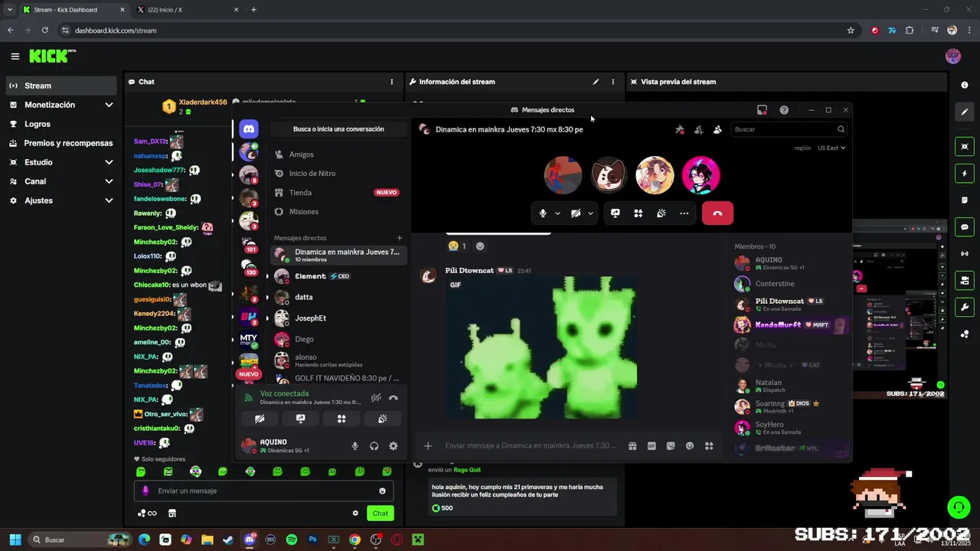Open Discord inbox icon in title bar

(762, 110)
